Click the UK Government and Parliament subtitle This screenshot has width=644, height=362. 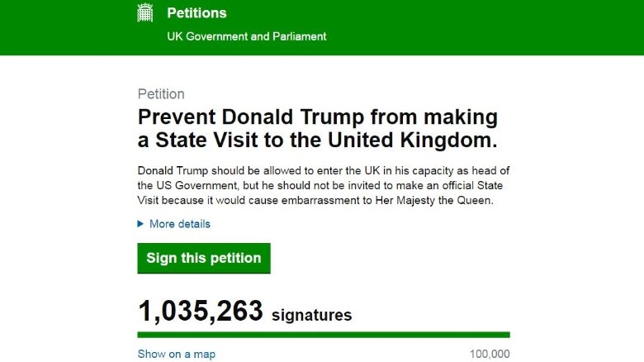coord(247,36)
